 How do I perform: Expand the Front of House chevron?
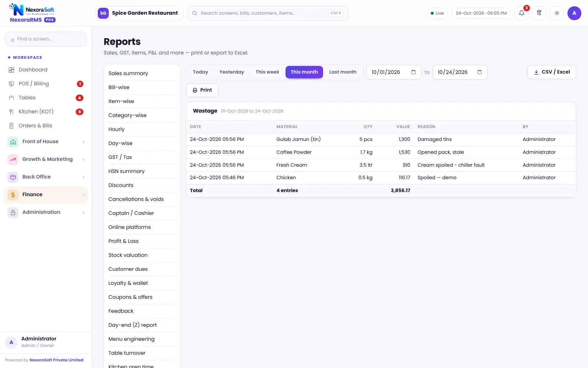[x=83, y=142]
